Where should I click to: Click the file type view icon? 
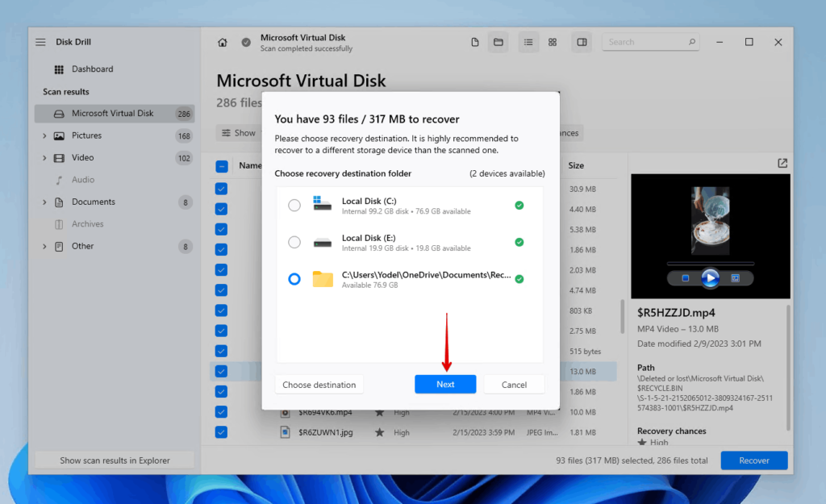point(475,41)
